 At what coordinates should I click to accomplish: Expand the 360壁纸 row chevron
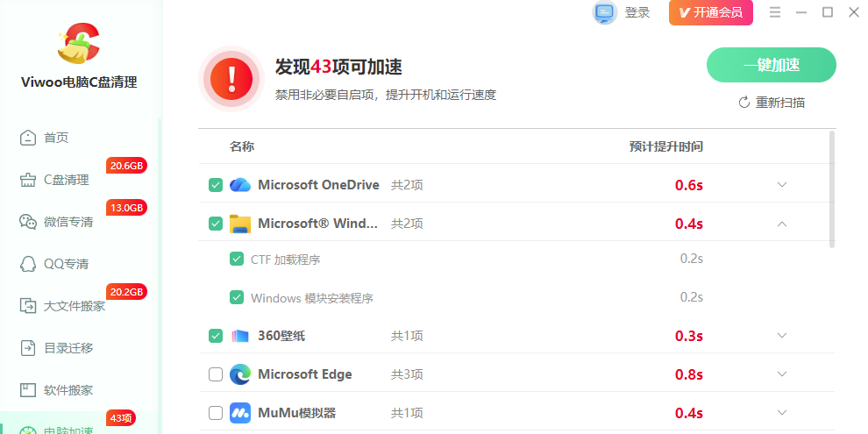[x=782, y=336]
